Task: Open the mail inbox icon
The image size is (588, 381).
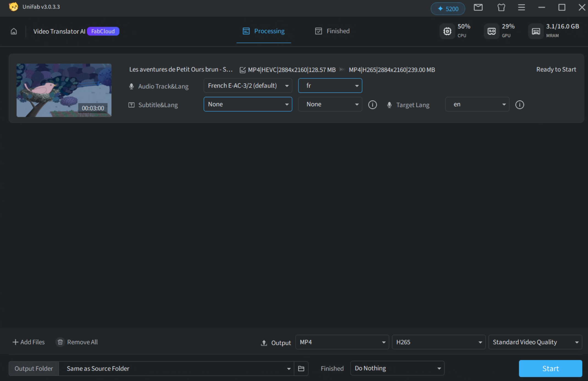Action: click(478, 8)
